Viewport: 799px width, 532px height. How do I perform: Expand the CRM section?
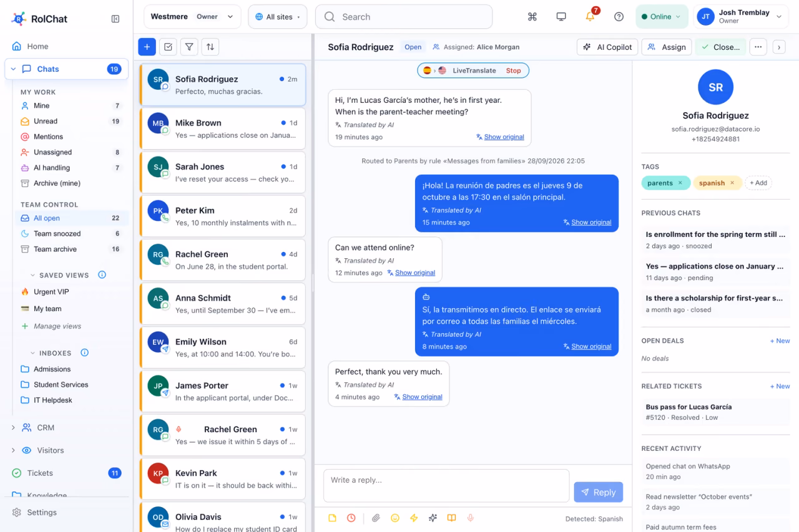point(13,428)
